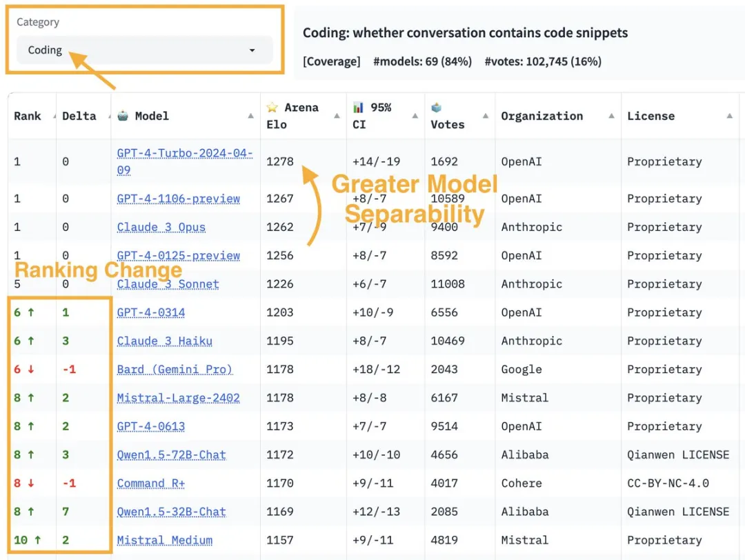
Task: Open the Qwen1.5-72B-Chat link
Action: 171,455
